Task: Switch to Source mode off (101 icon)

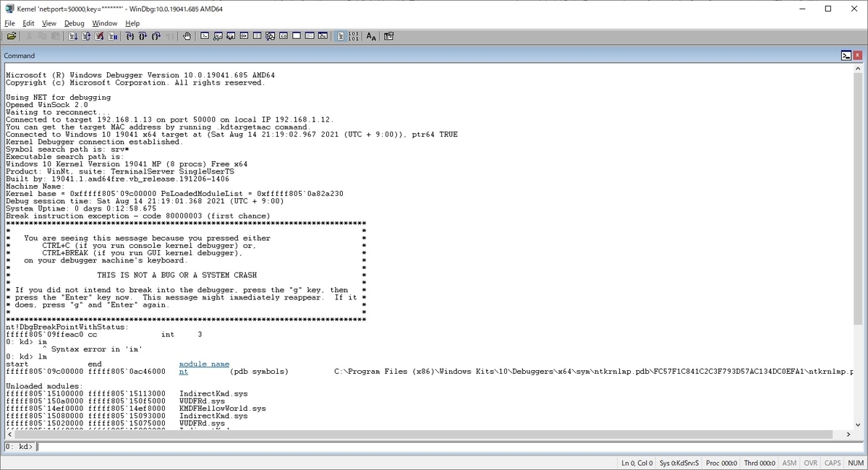Action: click(354, 35)
